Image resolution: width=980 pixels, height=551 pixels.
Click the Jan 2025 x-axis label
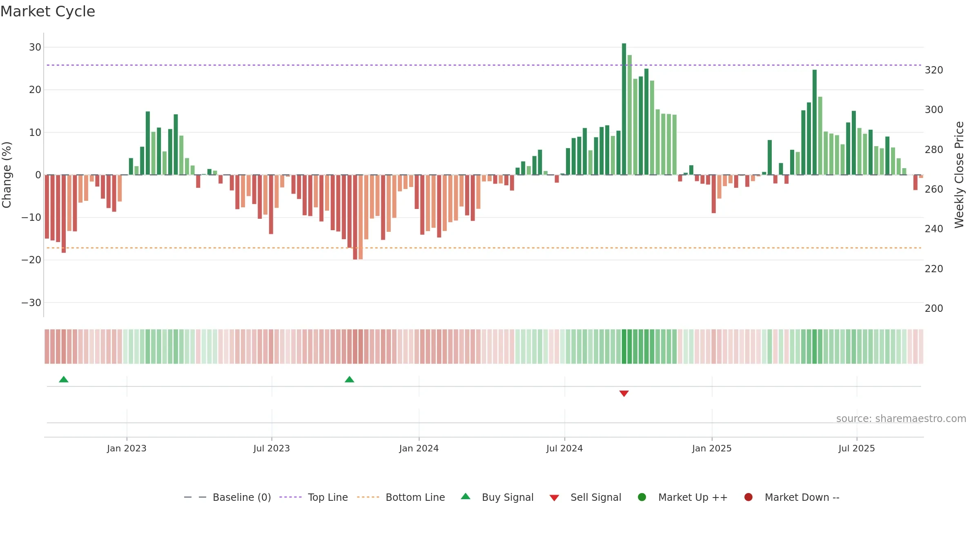click(x=712, y=448)
